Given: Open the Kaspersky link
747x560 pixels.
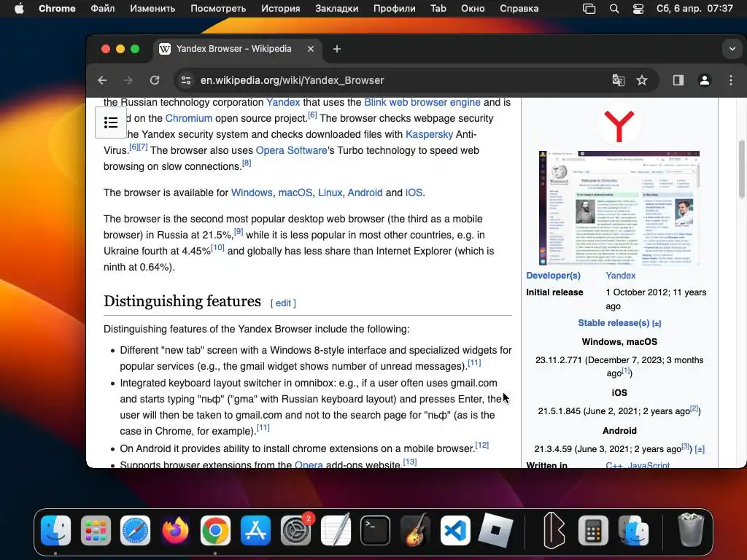Looking at the screenshot, I should (x=429, y=134).
